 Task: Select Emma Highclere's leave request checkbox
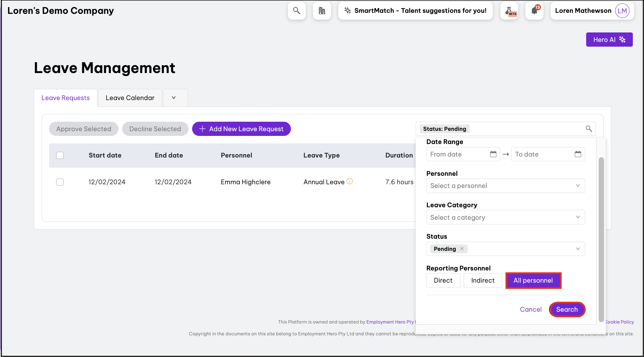click(x=60, y=182)
